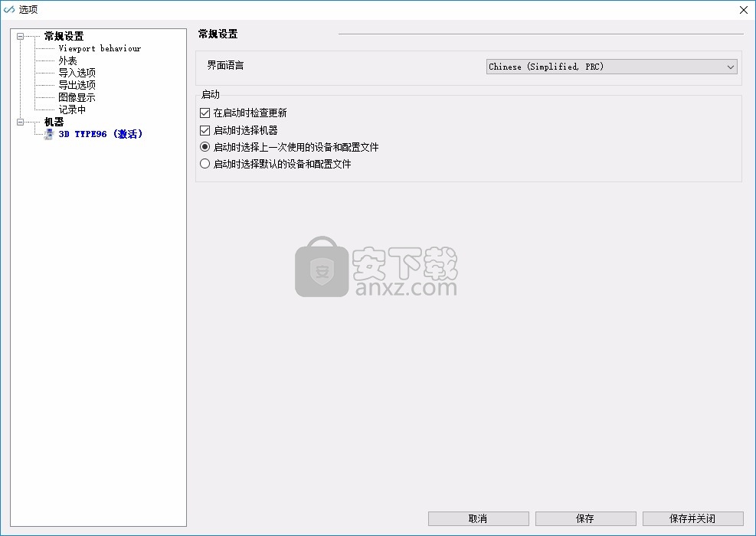
Task: Select 启动时选择默认的设备和配置文件 radio
Action: (205, 163)
